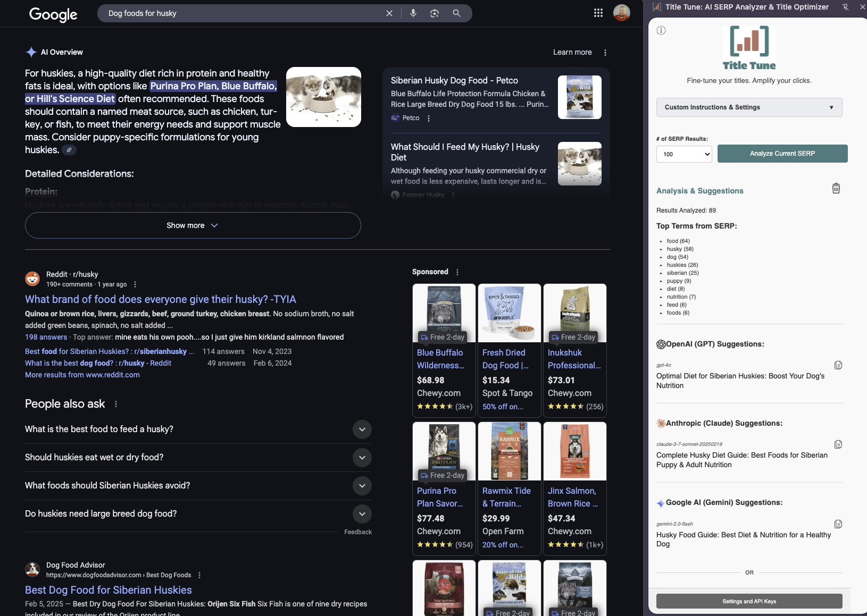
Task: Open Blue Buffalo Wilderness sponsored product
Action: pos(444,350)
